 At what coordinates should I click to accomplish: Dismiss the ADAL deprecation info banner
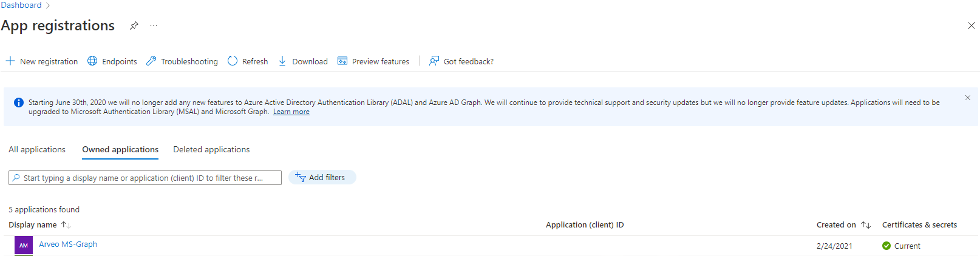point(967,98)
